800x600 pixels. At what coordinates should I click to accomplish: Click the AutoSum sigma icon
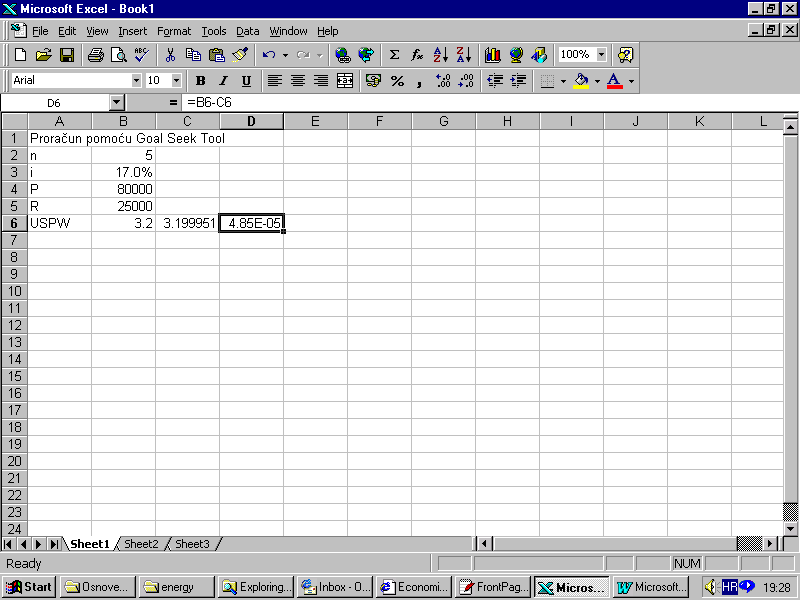point(394,55)
